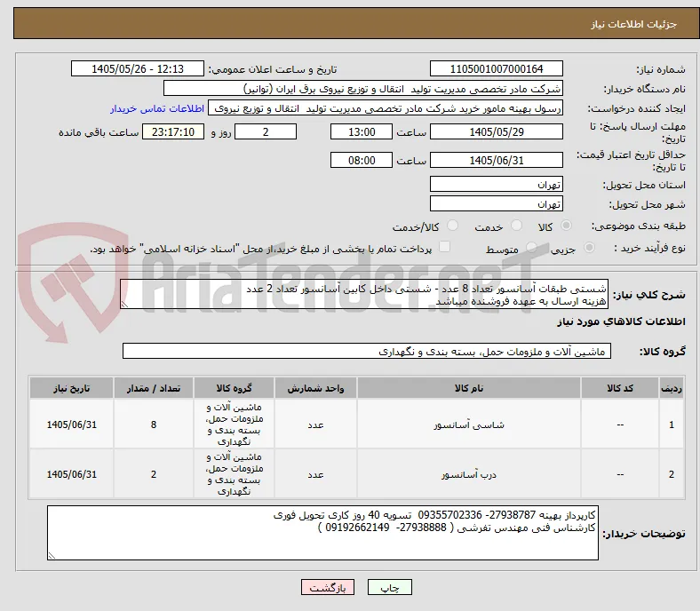
Task: Click the validity hour field 08:00
Action: pyautogui.click(x=362, y=160)
